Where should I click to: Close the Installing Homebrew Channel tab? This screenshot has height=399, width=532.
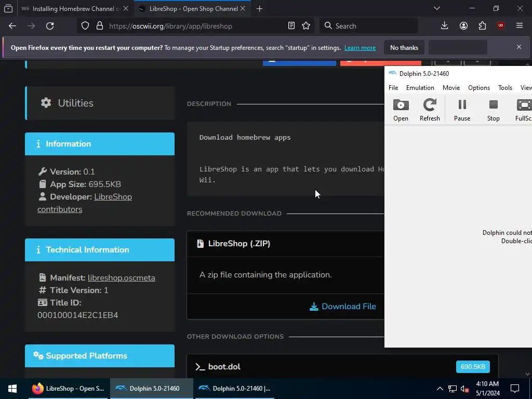coord(126,8)
